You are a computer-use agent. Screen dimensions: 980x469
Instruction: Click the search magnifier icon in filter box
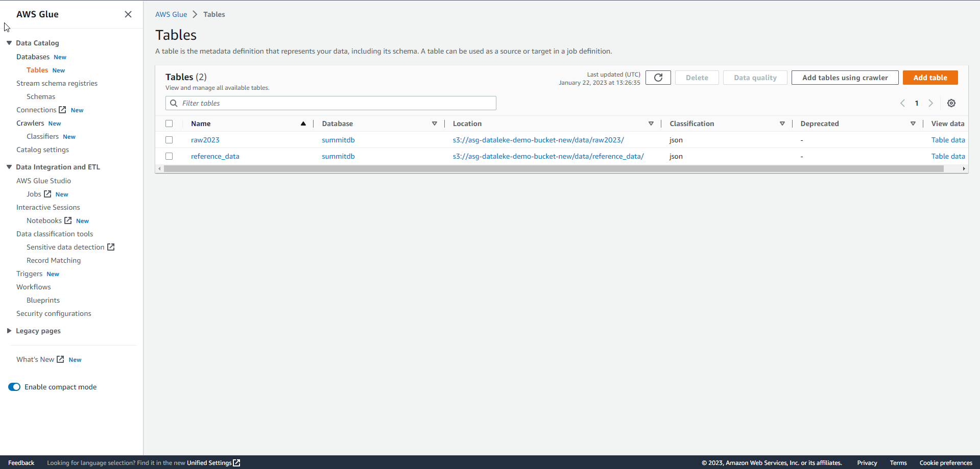[x=174, y=103]
